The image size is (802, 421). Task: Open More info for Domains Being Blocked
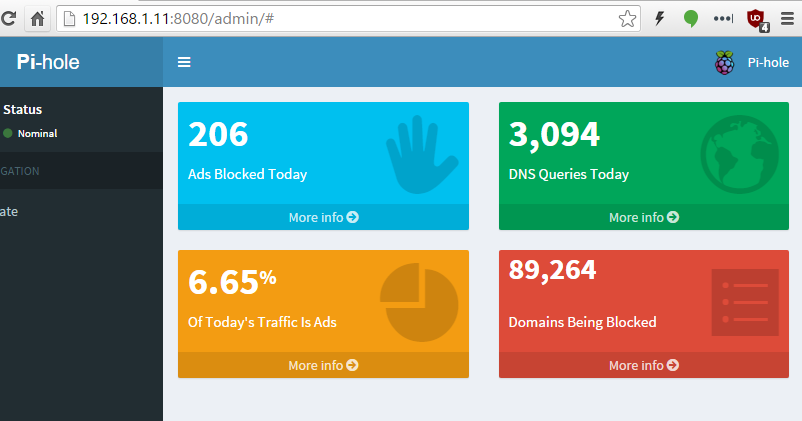click(644, 365)
